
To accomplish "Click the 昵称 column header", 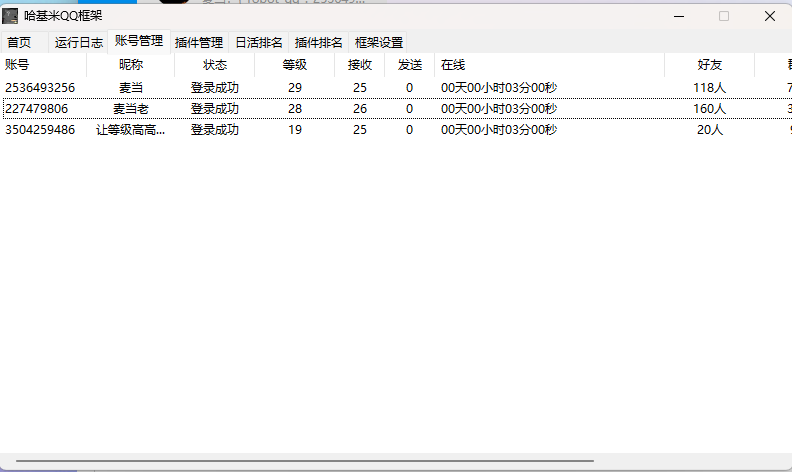I will tap(131, 65).
